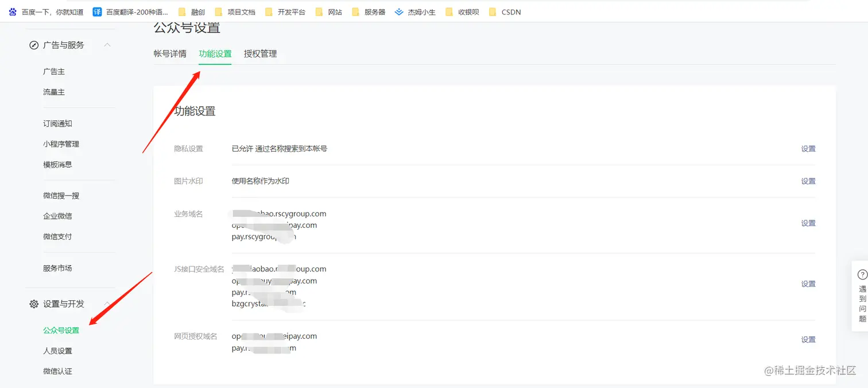Click 设置 link for JS接口安全域名
868x388 pixels.
[808, 284]
